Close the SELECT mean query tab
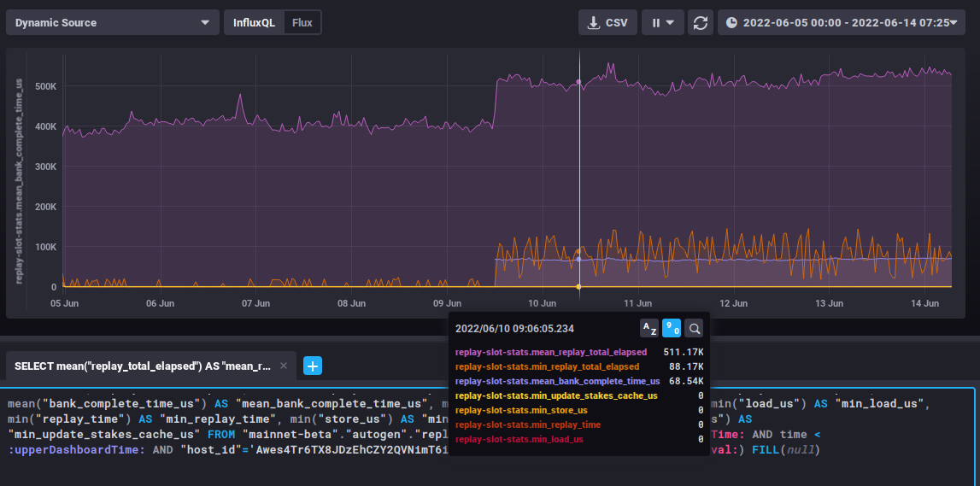 [x=283, y=366]
